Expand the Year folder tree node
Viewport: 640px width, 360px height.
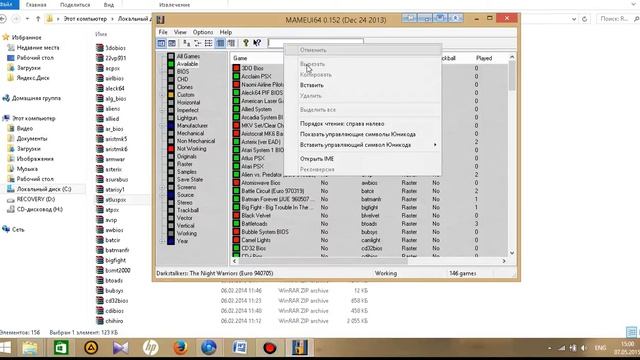pos(162,241)
